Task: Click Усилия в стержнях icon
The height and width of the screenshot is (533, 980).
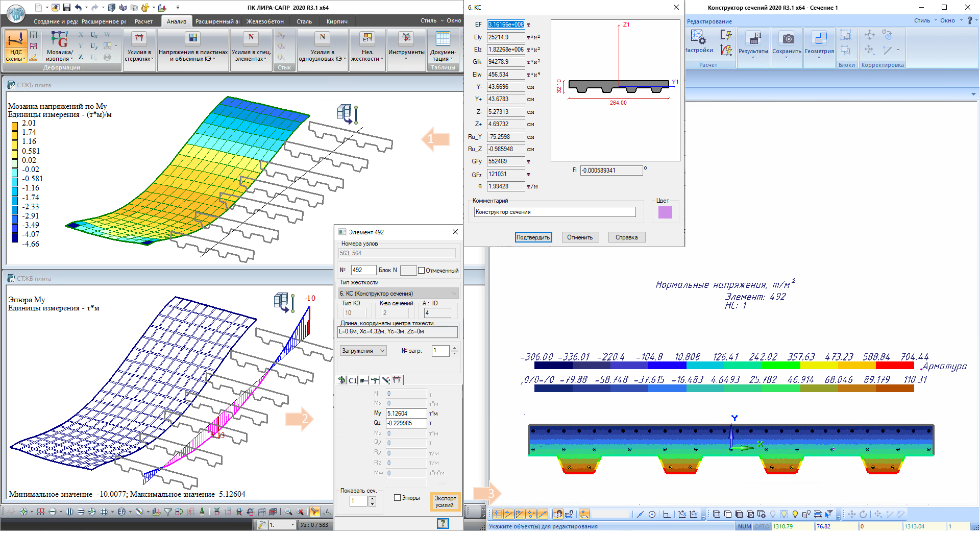Action: coord(139,40)
